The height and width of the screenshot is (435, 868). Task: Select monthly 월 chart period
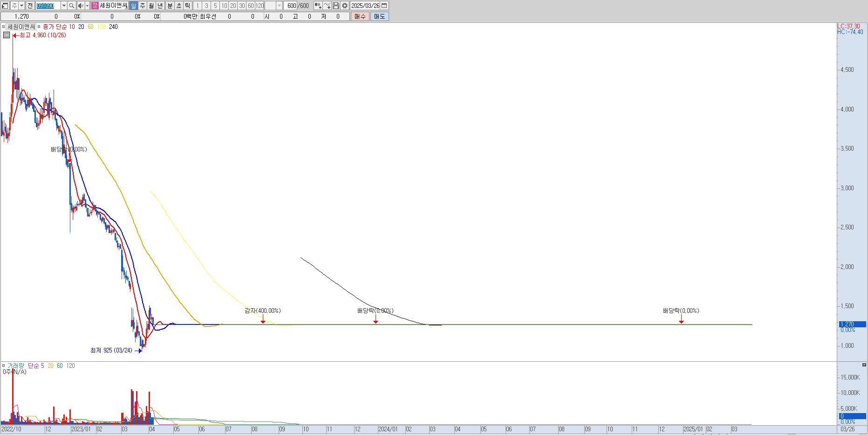click(151, 6)
